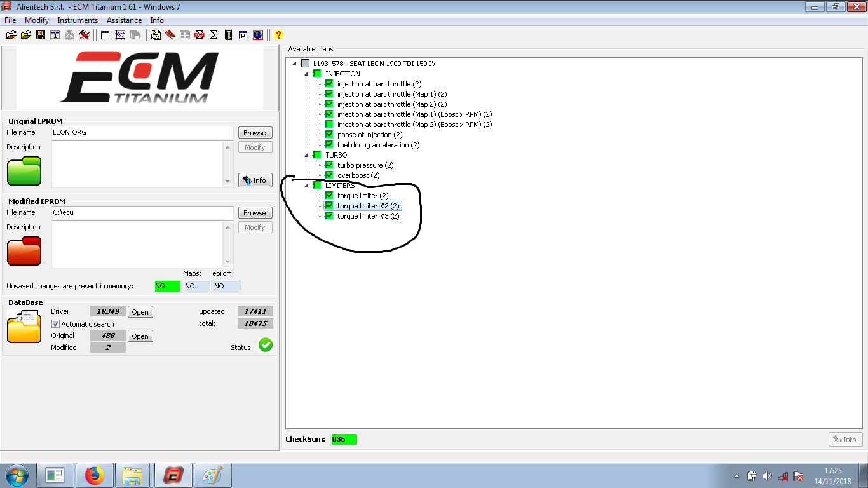
Task: Click the Original EPROM Info button
Action: (255, 180)
